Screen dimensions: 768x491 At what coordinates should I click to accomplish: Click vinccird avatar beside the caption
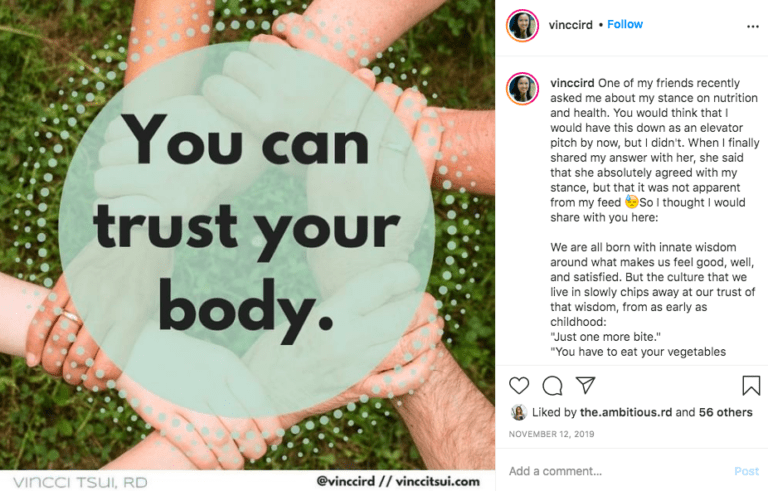point(522,89)
